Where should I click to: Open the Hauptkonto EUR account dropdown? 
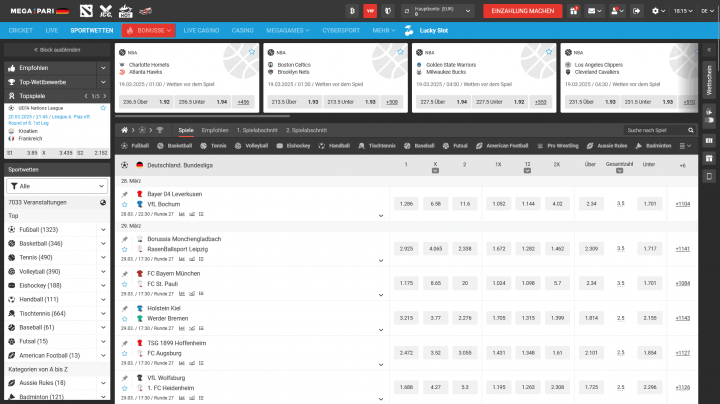coord(438,11)
